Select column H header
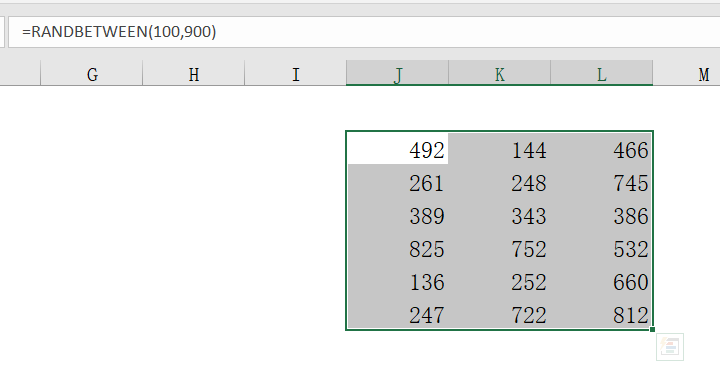Viewport: 720px width, 374px height. (194, 74)
